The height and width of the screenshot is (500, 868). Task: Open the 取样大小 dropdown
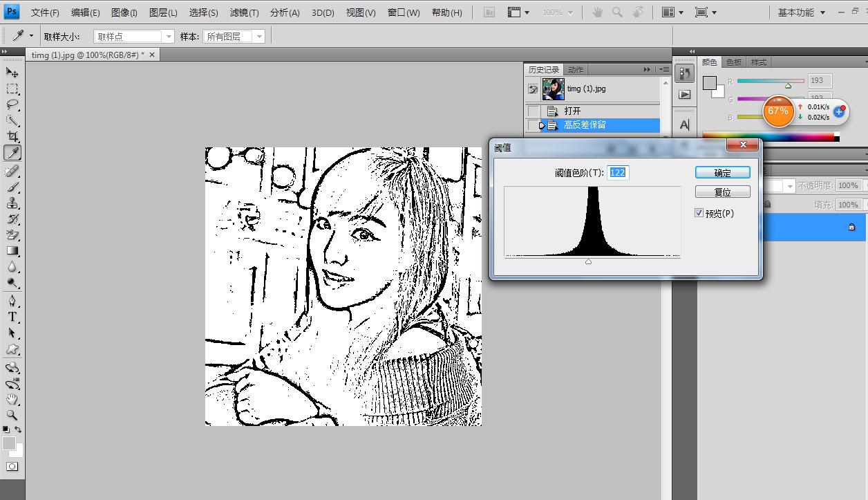pyautogui.click(x=133, y=37)
